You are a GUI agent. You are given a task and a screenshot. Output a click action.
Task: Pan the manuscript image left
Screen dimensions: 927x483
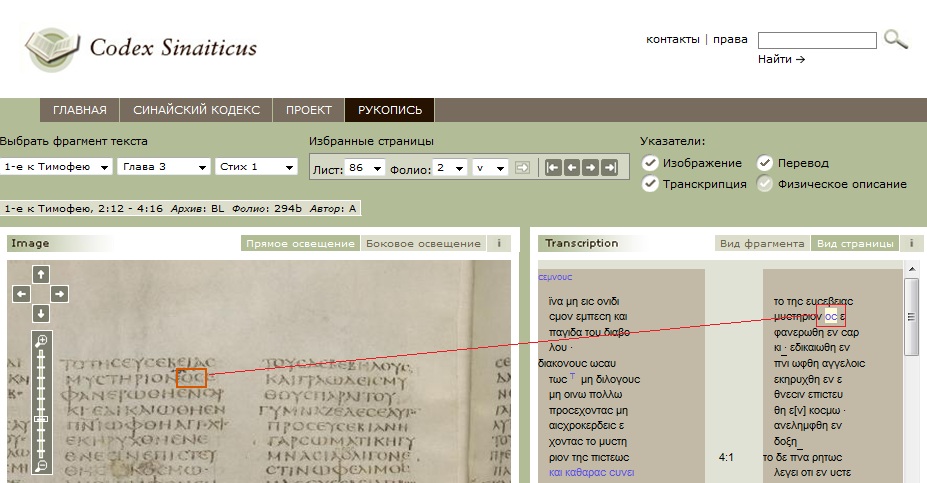point(21,293)
